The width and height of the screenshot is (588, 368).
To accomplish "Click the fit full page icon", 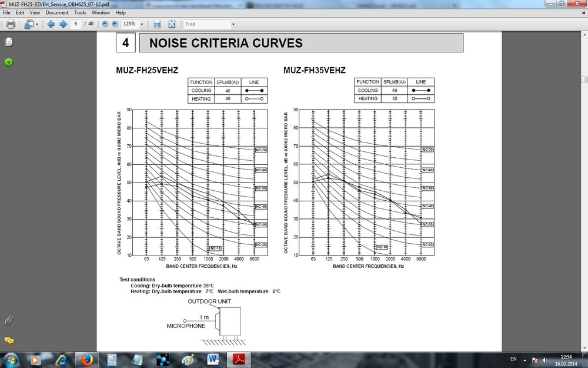I will pos(171,24).
